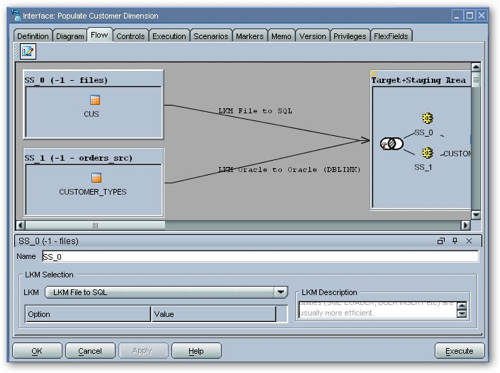The image size is (500, 373).
Task: Minimize the interface window
Action: (457, 16)
